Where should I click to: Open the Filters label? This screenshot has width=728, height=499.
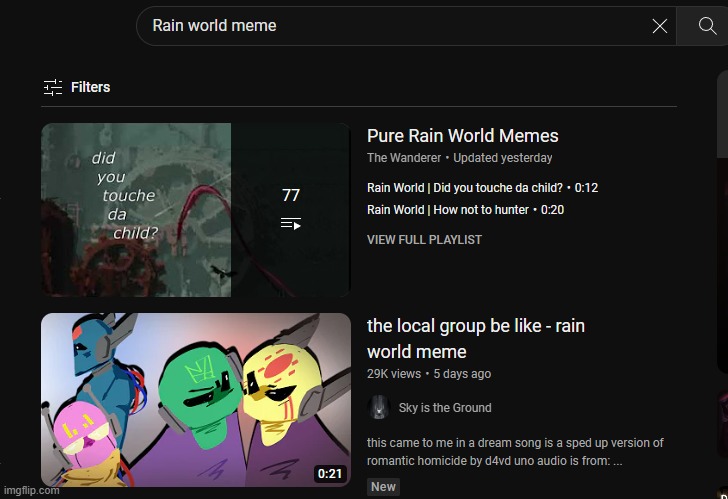click(x=91, y=87)
